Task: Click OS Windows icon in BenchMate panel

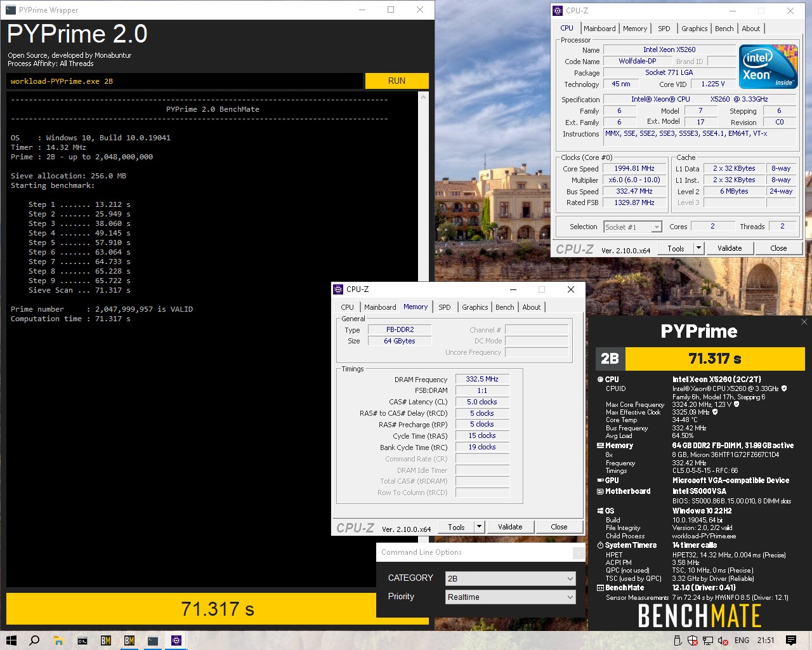Action: [600, 511]
